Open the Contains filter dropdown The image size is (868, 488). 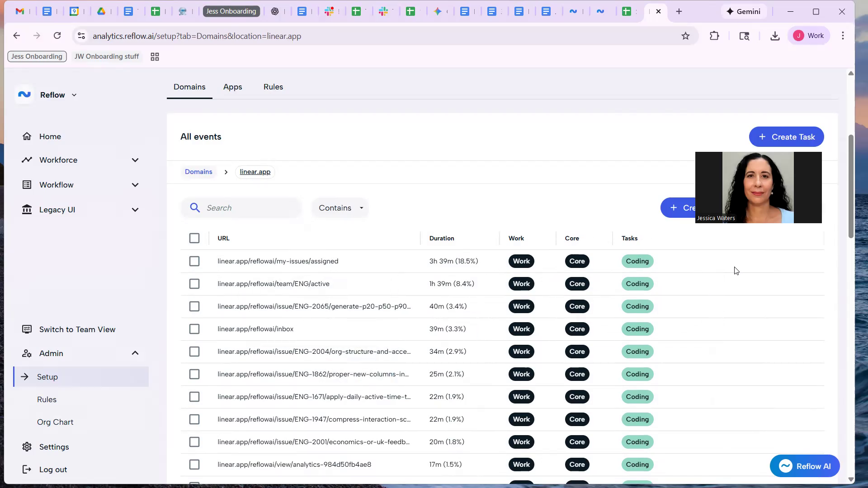pos(340,208)
